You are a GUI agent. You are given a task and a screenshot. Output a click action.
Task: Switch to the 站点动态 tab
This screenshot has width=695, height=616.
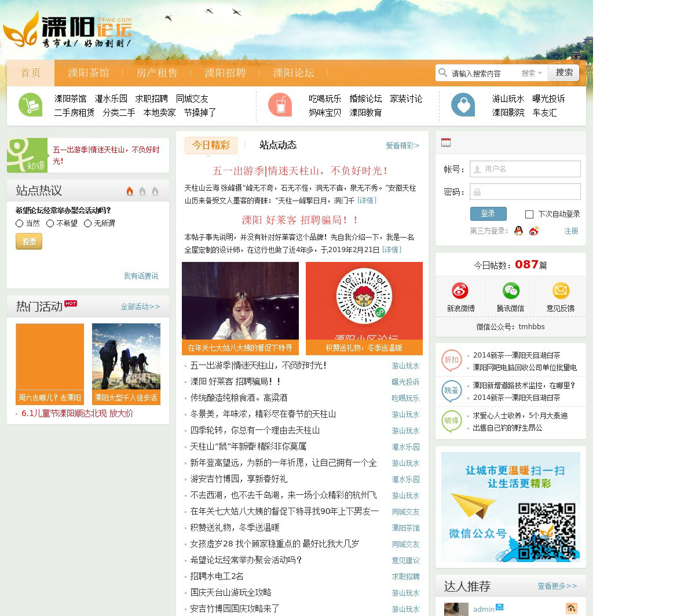pos(278,145)
